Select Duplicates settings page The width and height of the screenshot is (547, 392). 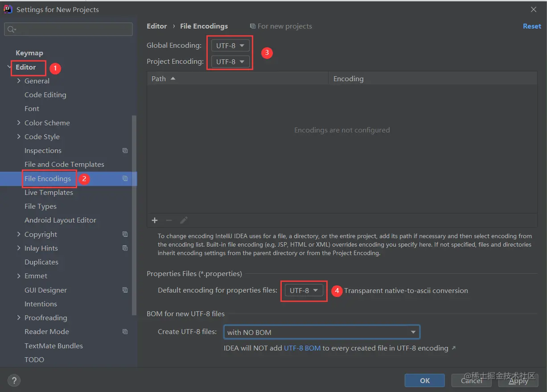[41, 262]
